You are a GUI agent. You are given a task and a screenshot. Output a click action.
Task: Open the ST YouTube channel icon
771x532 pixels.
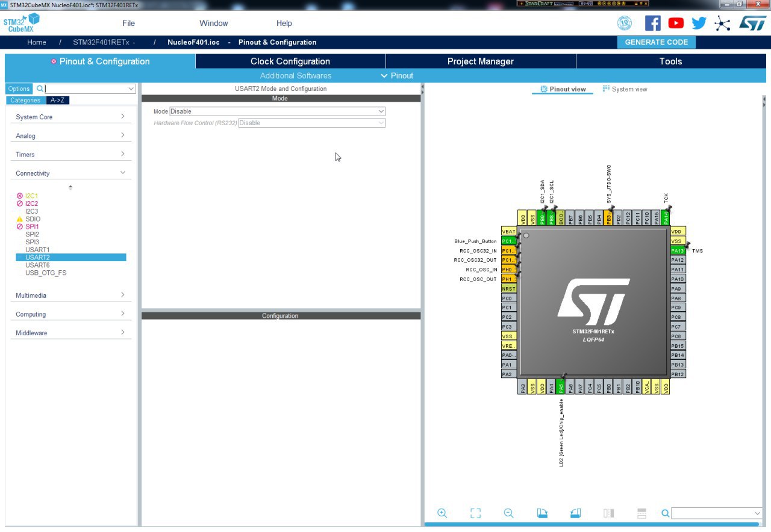point(676,23)
